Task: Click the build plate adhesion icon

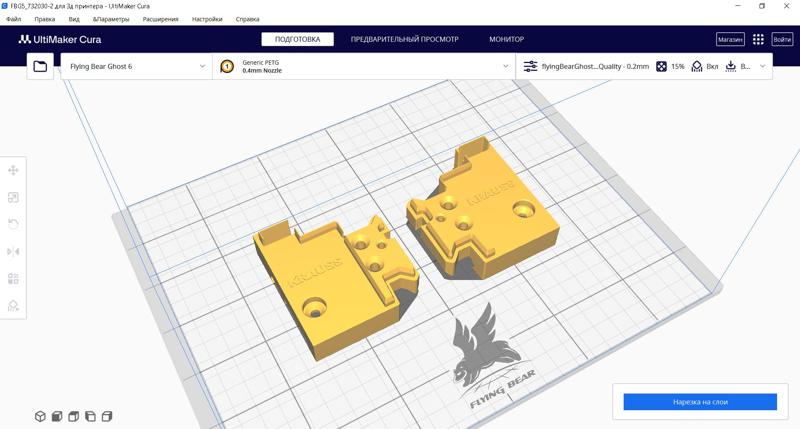Action: click(731, 66)
